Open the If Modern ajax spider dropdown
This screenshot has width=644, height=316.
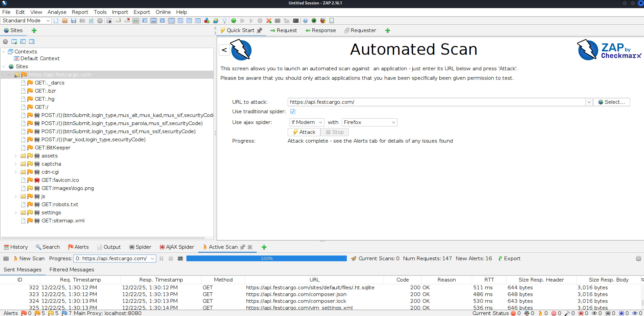[x=307, y=122]
